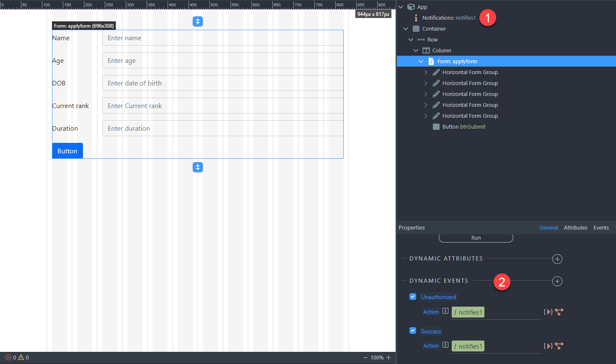Uncheck the Unauthorized event checkbox

tap(413, 297)
